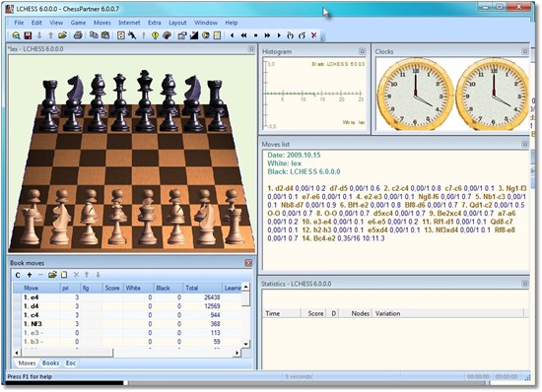
Task: Click the blank page icon in Book moves toolbar
Action: coord(64,275)
